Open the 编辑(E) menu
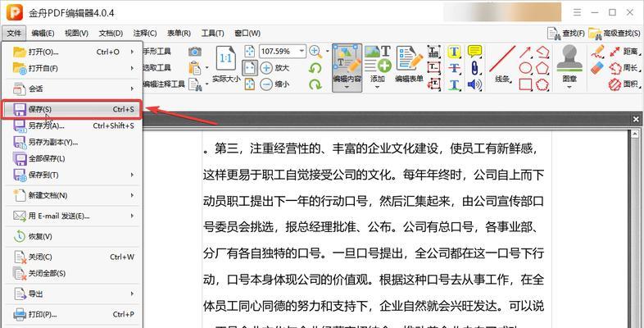644x328 pixels. (x=43, y=34)
